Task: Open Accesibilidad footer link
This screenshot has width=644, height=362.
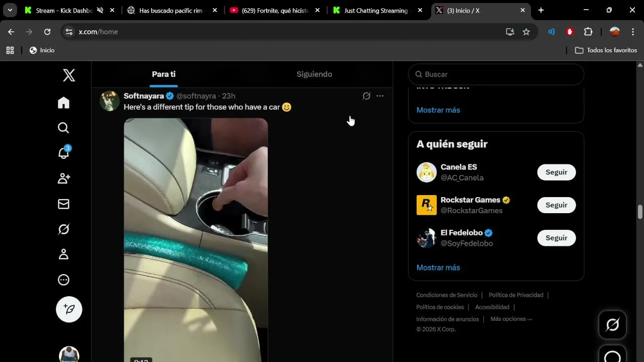Action: click(493, 307)
